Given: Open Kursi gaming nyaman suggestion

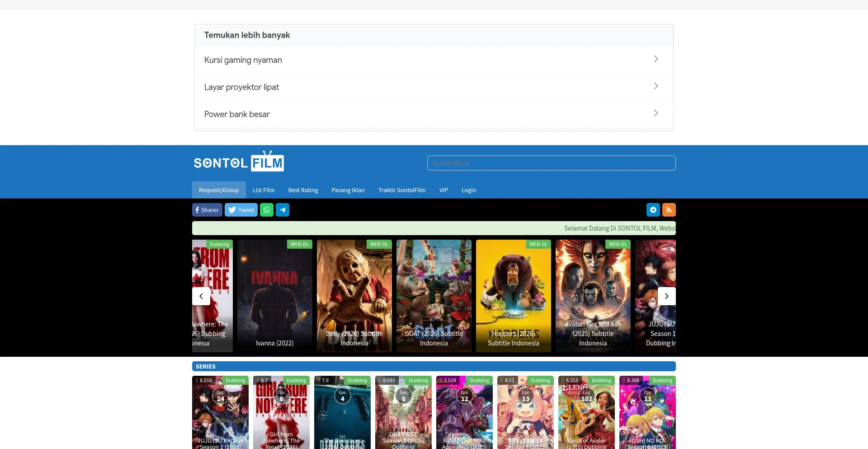Looking at the screenshot, I should (434, 60).
